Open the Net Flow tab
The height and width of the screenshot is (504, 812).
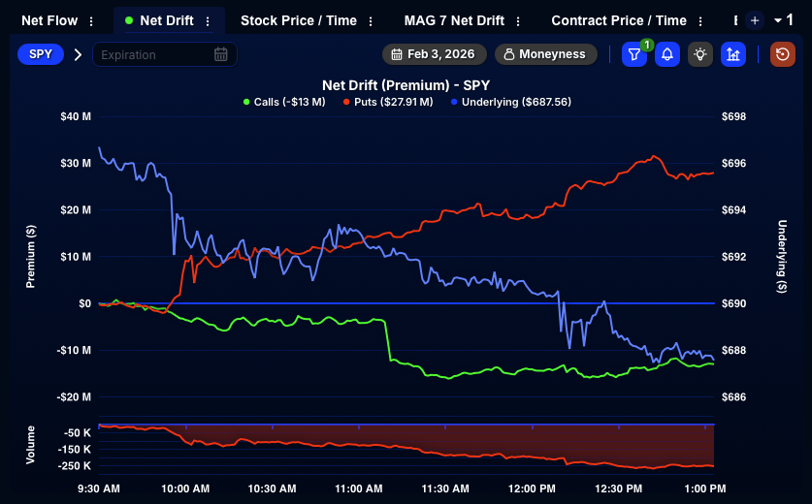click(x=49, y=20)
